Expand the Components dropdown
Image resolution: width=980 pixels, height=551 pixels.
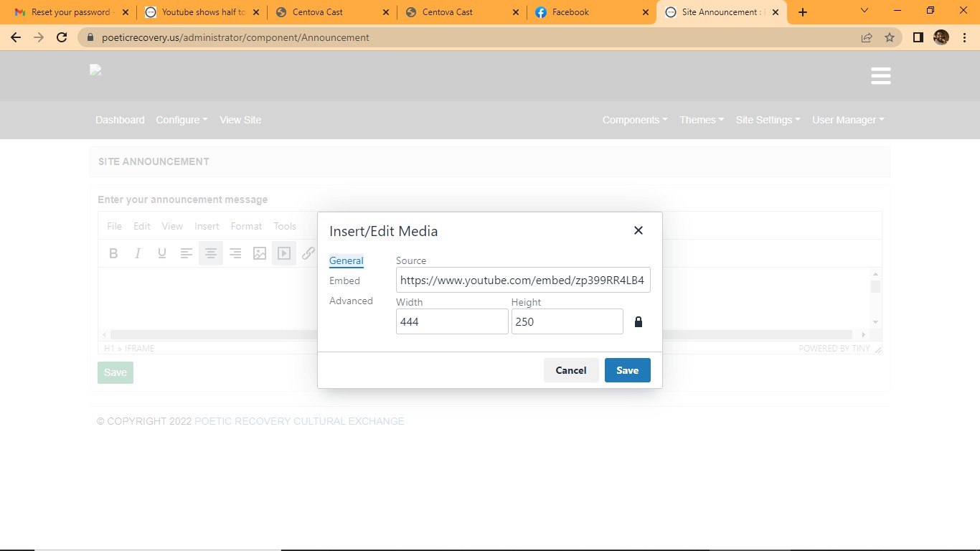(634, 120)
